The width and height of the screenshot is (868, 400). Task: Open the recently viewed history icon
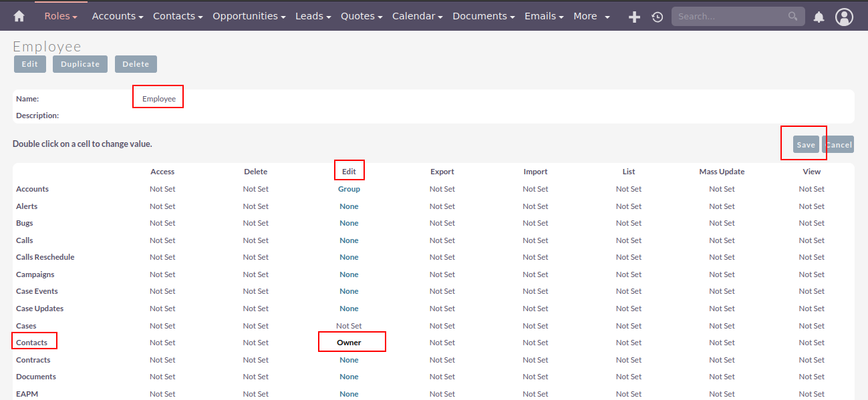click(x=658, y=17)
